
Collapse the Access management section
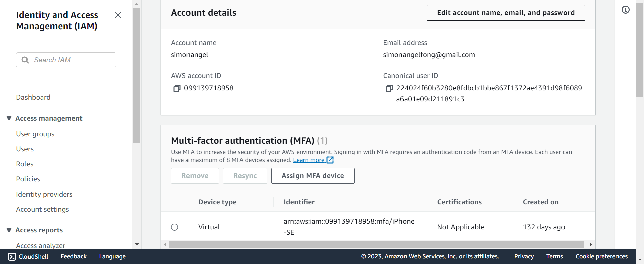pyautogui.click(x=9, y=118)
